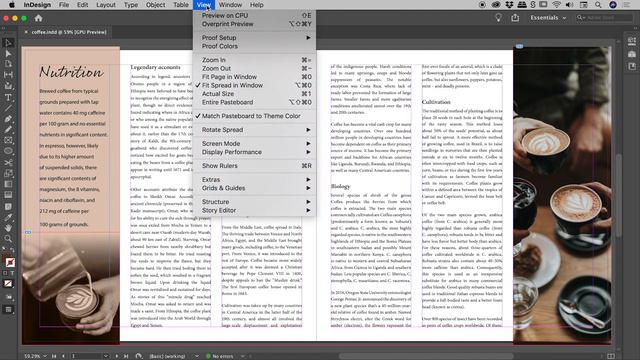Expand the Rotate Spread submenu
This screenshot has height=360, width=640.
(x=254, y=130)
